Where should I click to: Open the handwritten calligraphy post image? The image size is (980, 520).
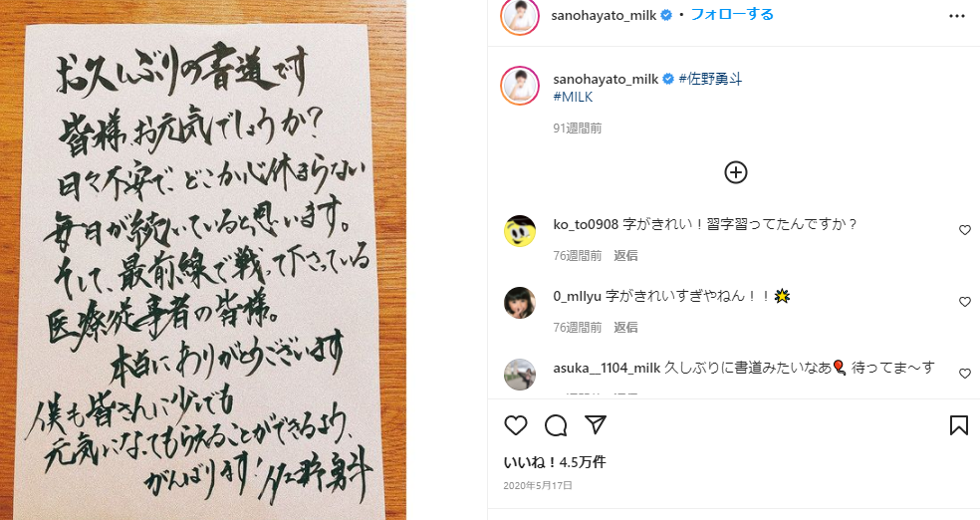coord(203,260)
